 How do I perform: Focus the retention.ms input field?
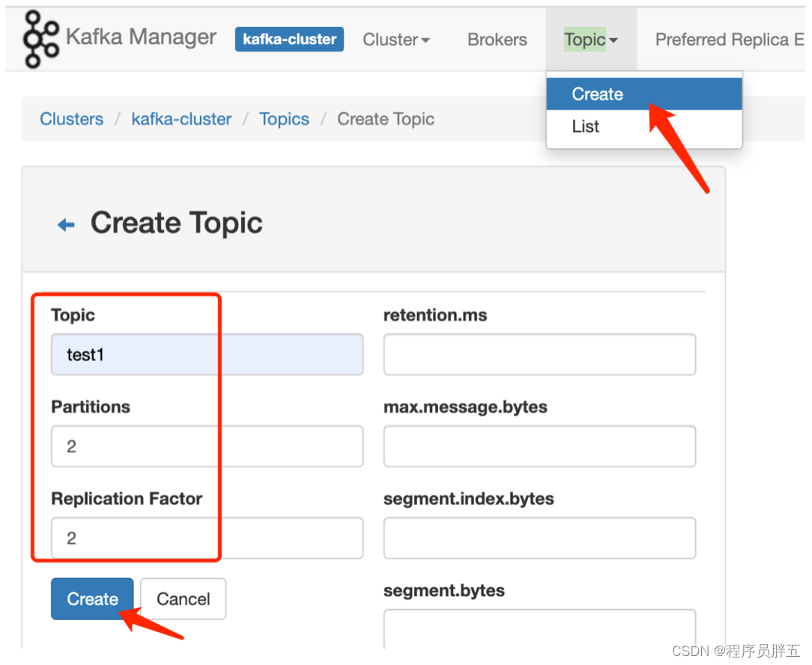point(539,355)
